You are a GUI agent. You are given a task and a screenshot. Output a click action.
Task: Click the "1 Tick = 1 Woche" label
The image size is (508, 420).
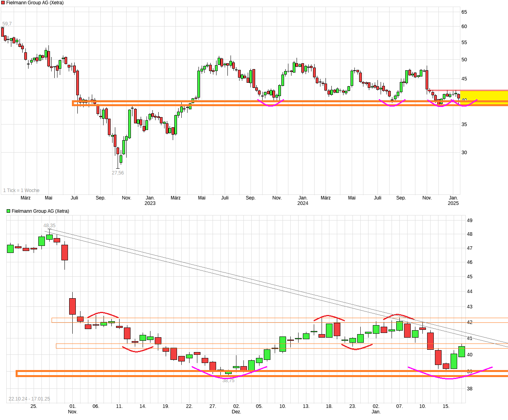(x=21, y=190)
